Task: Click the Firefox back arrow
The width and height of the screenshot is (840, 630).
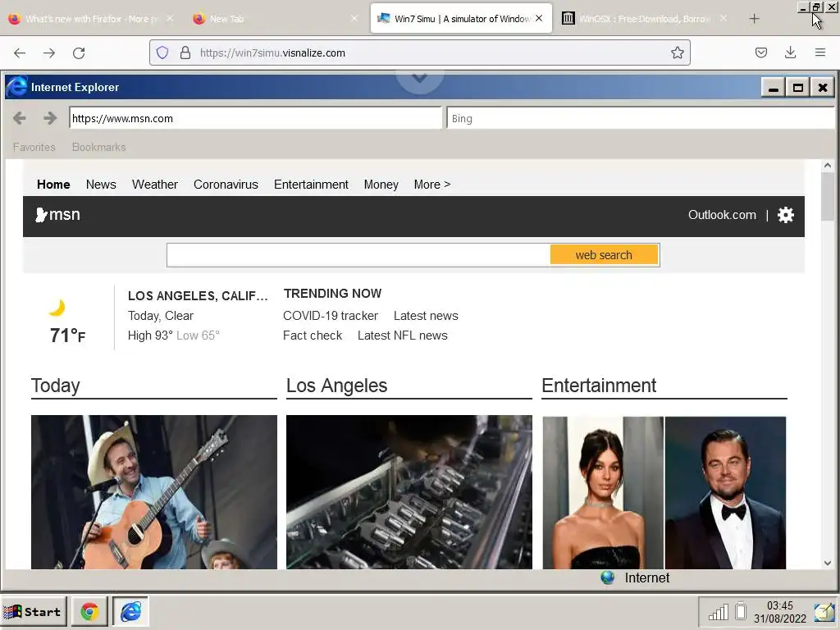Action: [x=20, y=52]
